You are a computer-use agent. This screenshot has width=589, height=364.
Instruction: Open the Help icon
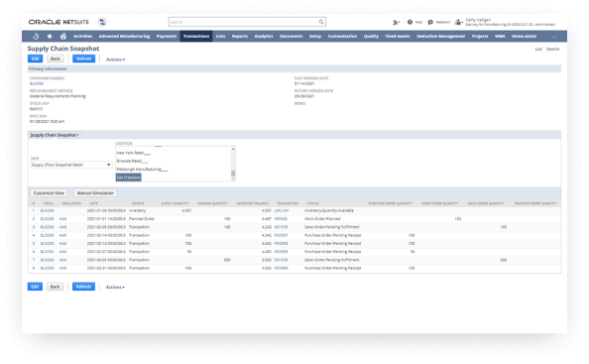410,22
